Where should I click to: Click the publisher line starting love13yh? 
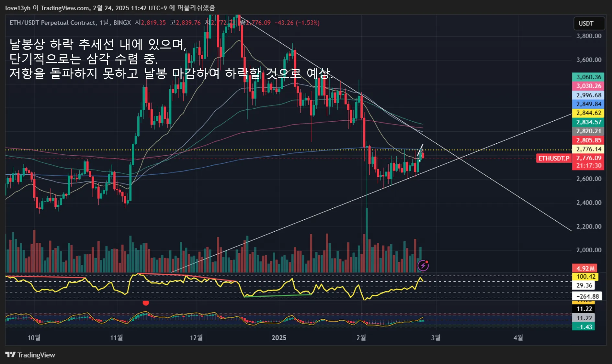110,8
